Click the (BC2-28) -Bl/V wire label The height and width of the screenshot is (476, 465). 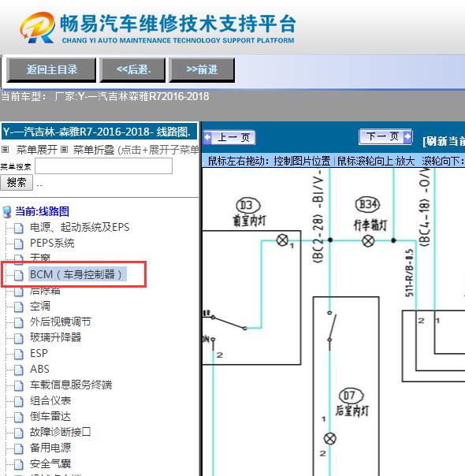pyautogui.click(x=318, y=218)
